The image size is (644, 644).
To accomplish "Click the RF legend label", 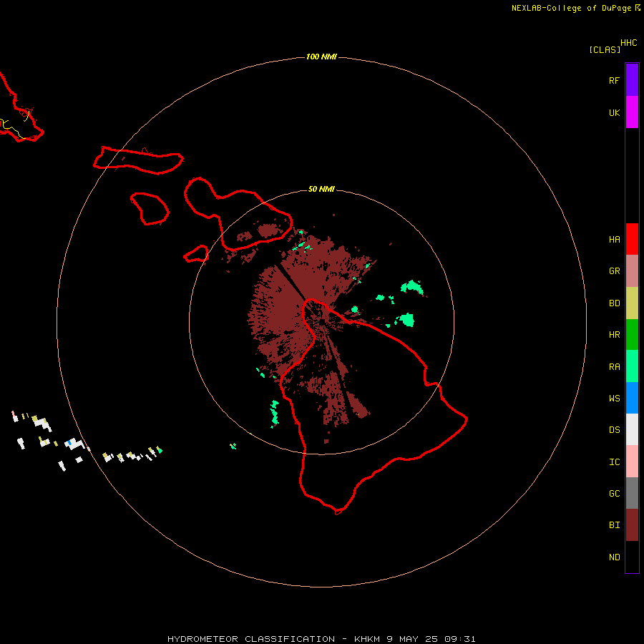I will 614,80.
